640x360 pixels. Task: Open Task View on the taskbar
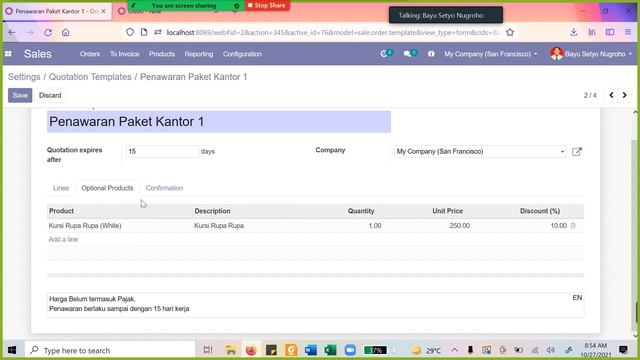click(x=208, y=350)
